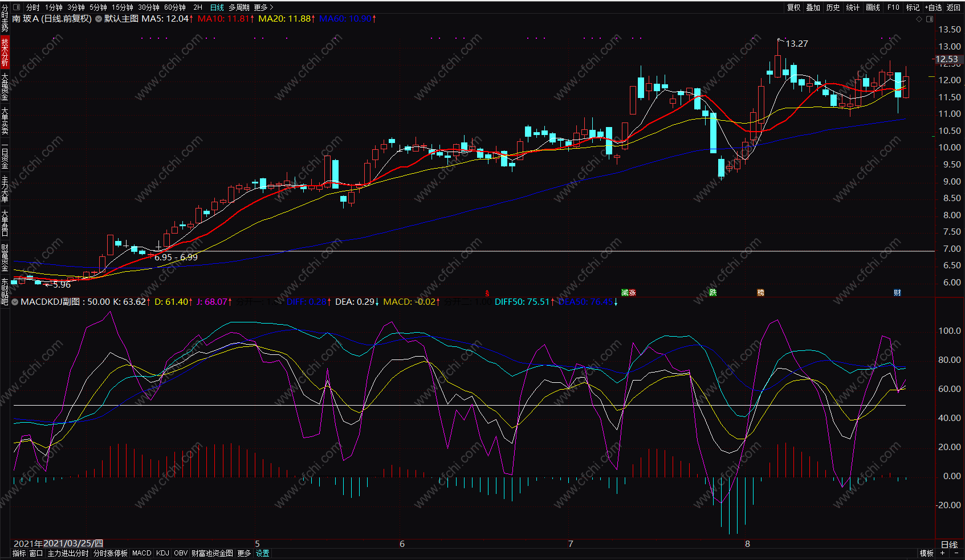Click the 标记 mark button
This screenshot has width=965, height=560.
(x=913, y=7)
